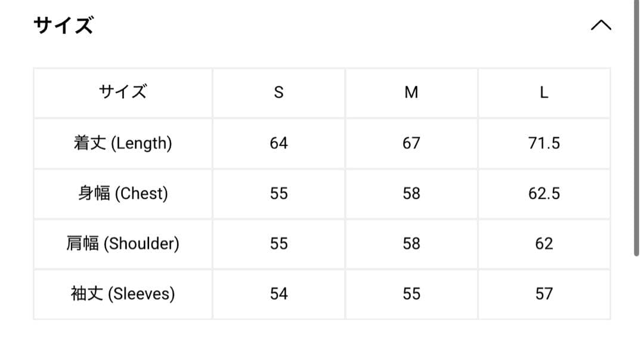644x337 pixels.
Task: Click the Length value 71.5 for L
Action: [x=543, y=143]
